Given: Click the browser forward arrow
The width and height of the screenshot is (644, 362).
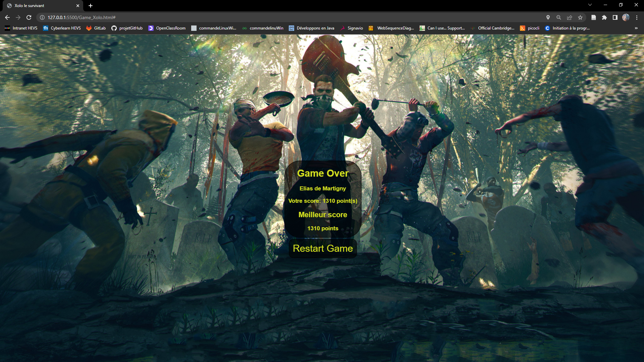Looking at the screenshot, I should coord(18,17).
